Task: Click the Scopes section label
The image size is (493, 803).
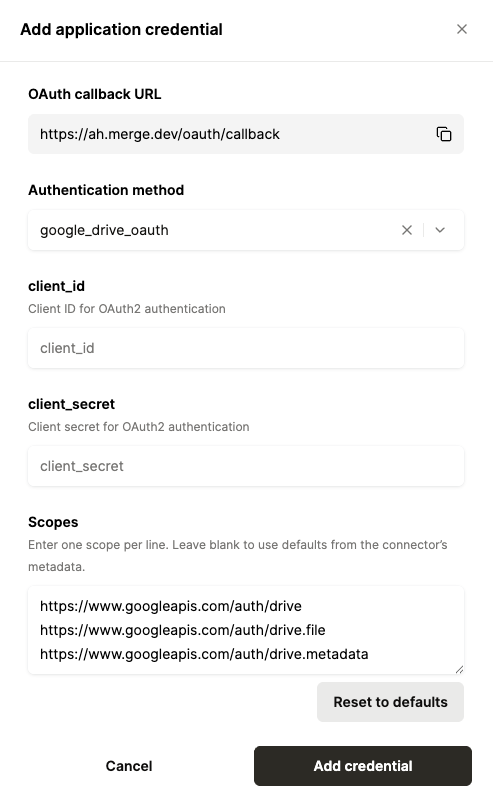Action: coord(53,522)
